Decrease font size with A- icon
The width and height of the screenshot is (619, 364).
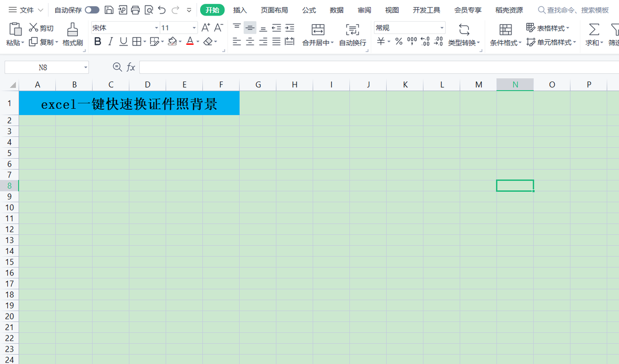coord(219,28)
